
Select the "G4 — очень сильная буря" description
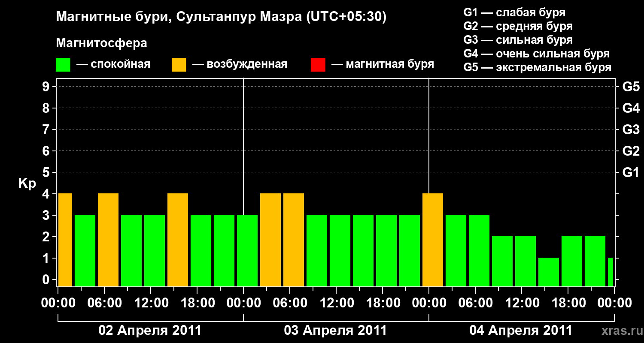(x=536, y=54)
